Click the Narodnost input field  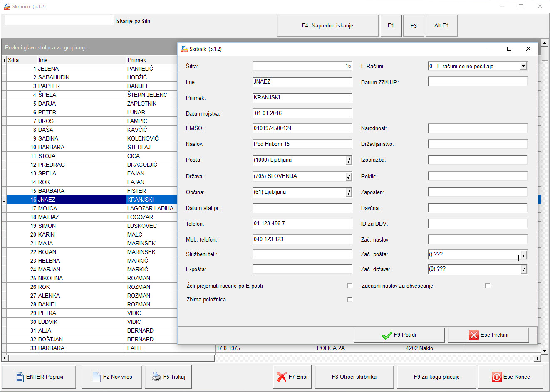coord(478,128)
